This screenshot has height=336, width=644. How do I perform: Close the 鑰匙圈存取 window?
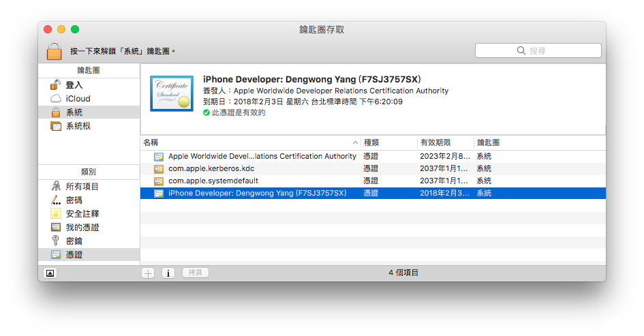coord(48,29)
